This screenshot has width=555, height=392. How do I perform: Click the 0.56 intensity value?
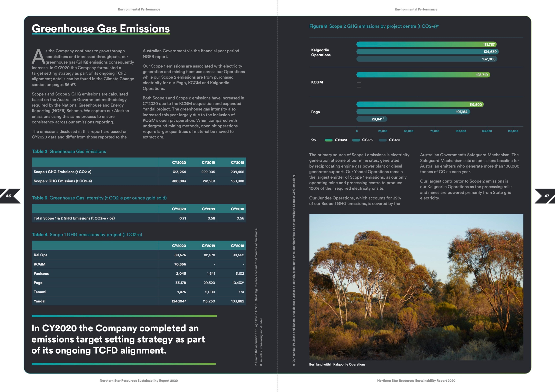pyautogui.click(x=240, y=218)
